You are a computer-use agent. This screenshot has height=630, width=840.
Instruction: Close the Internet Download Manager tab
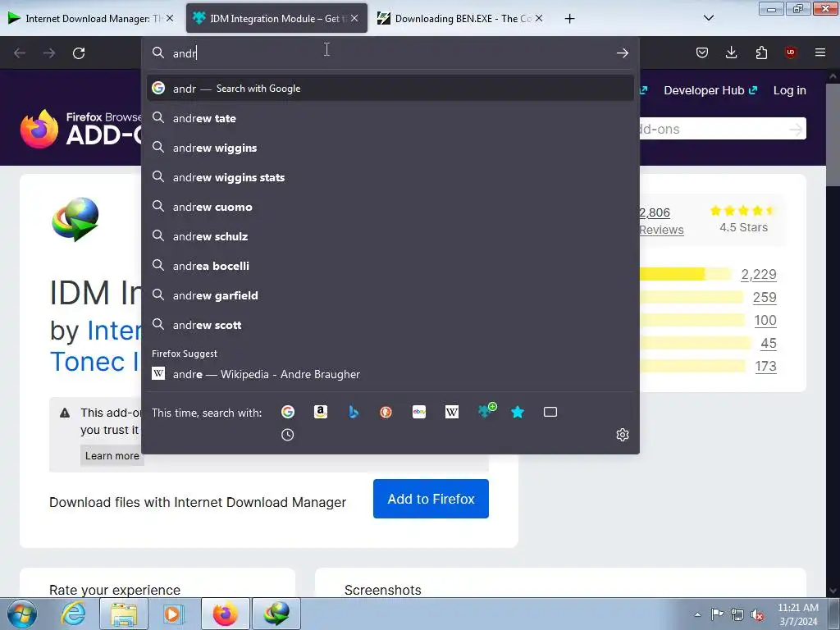click(x=170, y=18)
